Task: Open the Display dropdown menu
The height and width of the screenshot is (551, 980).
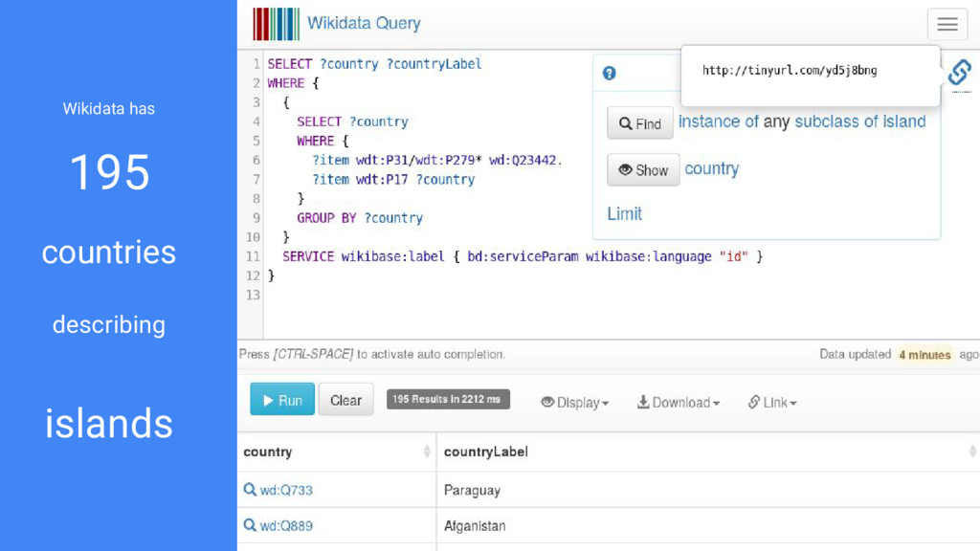Action: click(x=574, y=403)
